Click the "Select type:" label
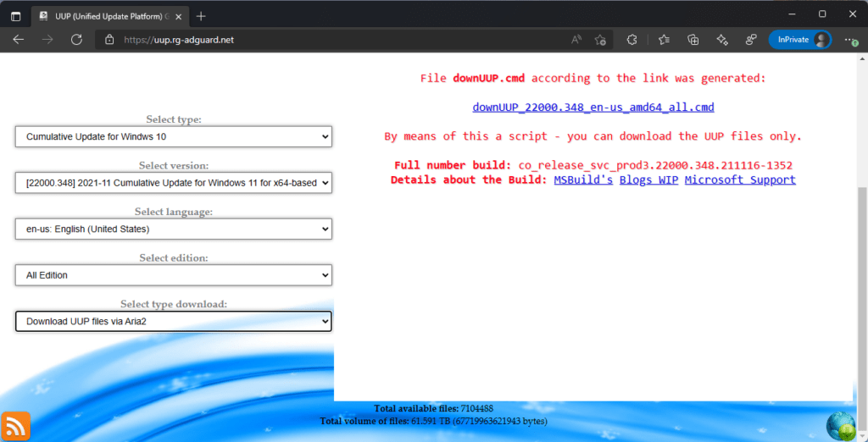This screenshot has width=868, height=442. point(174,119)
